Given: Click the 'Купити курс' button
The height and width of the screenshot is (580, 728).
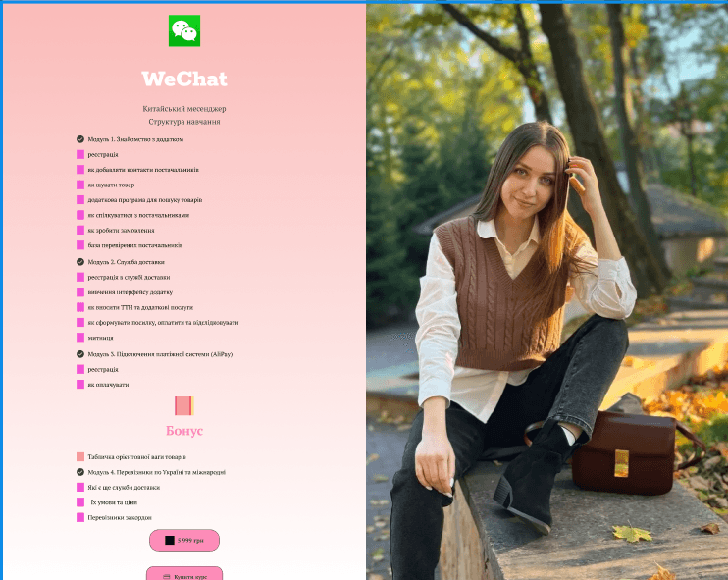Looking at the screenshot, I should (x=184, y=573).
